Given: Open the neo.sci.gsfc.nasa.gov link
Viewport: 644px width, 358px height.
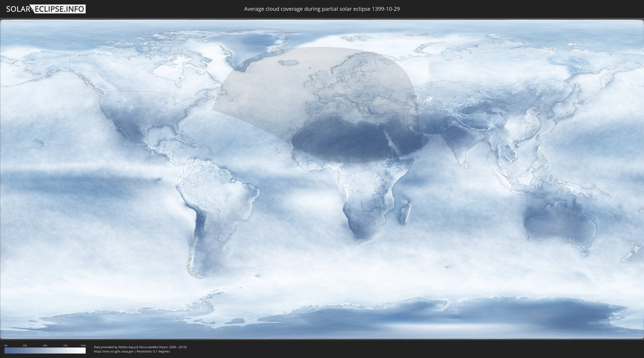Looking at the screenshot, I should (113, 351).
